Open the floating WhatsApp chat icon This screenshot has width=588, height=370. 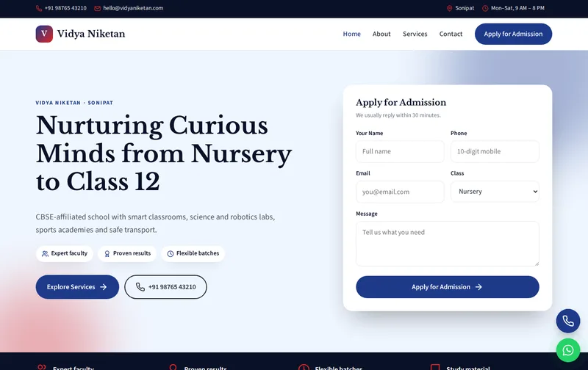pos(567,350)
